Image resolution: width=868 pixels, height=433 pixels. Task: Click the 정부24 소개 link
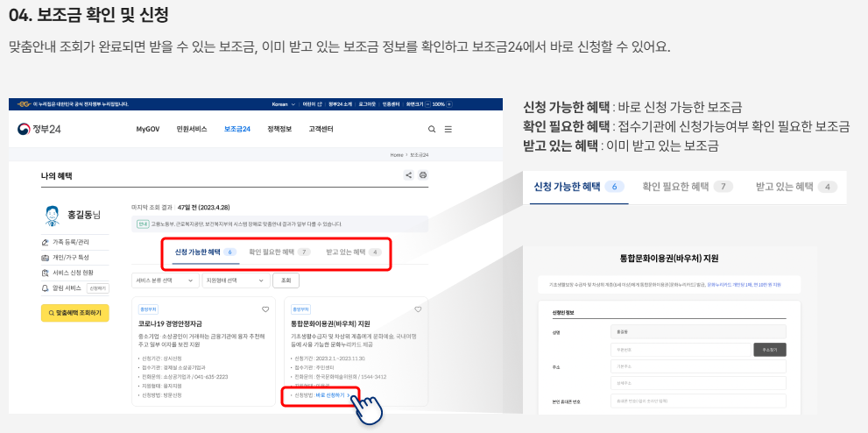click(341, 104)
